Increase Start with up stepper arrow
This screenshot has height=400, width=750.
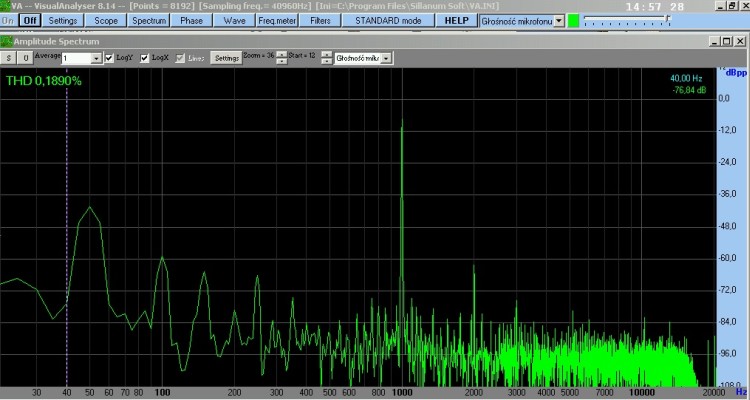click(326, 55)
